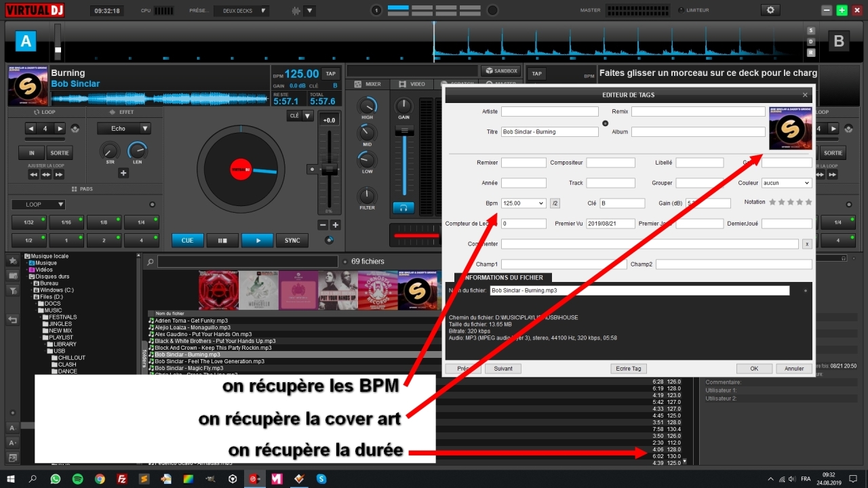Click OK in tag editor
Screen dimensions: 868x488
point(754,369)
